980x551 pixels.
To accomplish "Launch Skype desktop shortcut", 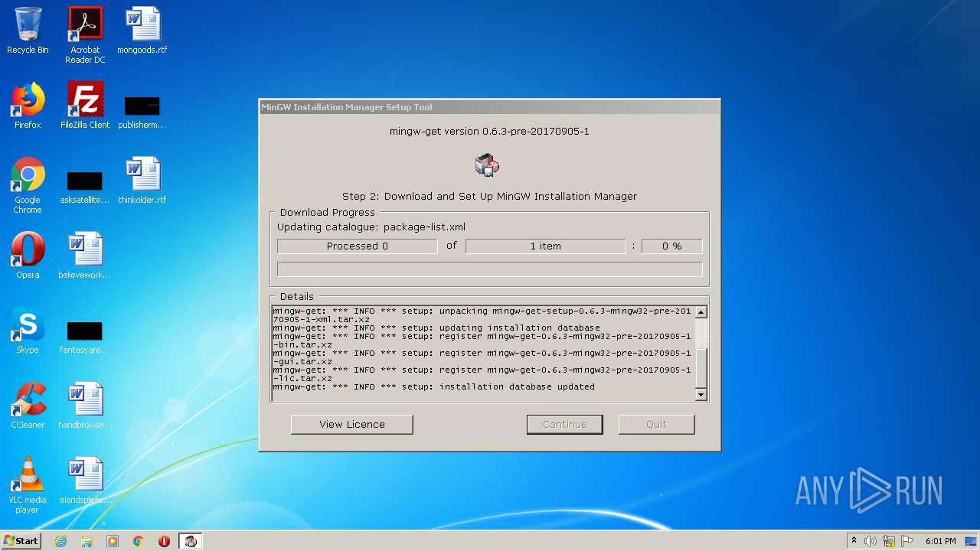I will pyautogui.click(x=28, y=331).
